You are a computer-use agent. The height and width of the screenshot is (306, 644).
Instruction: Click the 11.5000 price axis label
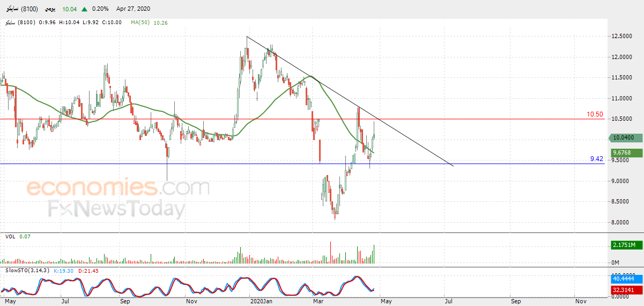pyautogui.click(x=621, y=78)
